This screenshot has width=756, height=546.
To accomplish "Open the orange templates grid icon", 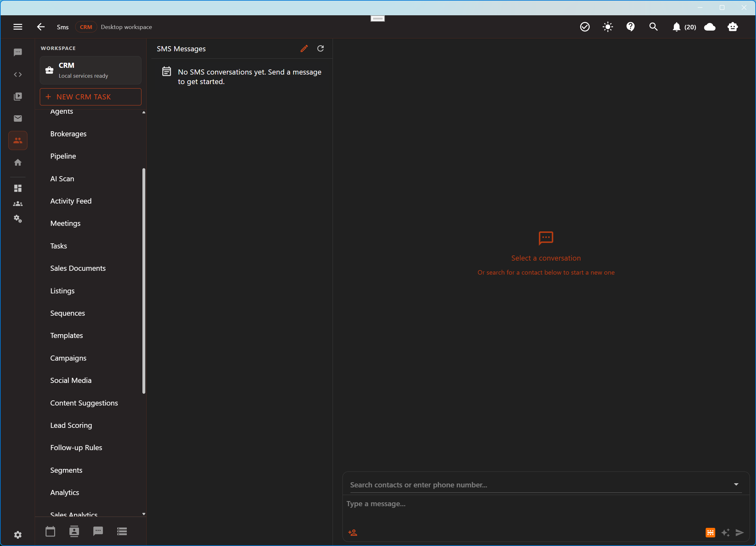I will 710,533.
